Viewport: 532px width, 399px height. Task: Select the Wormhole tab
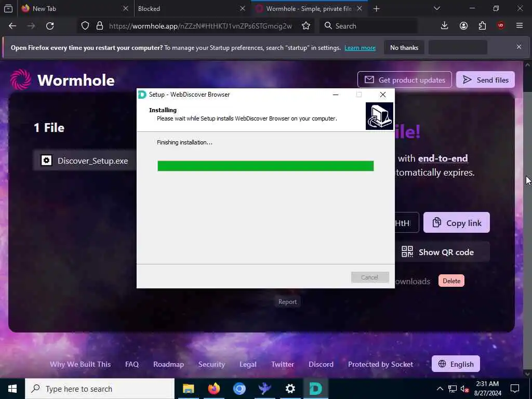tap(309, 9)
